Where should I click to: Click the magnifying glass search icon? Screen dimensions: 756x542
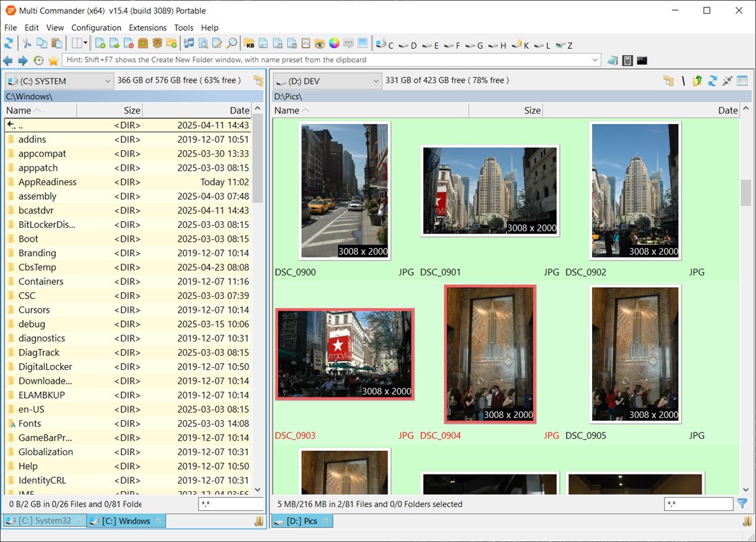[x=232, y=43]
